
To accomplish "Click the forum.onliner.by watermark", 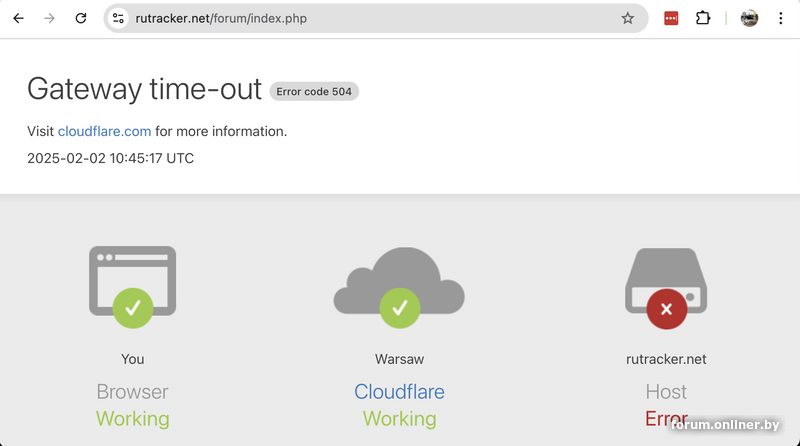I will 725,425.
